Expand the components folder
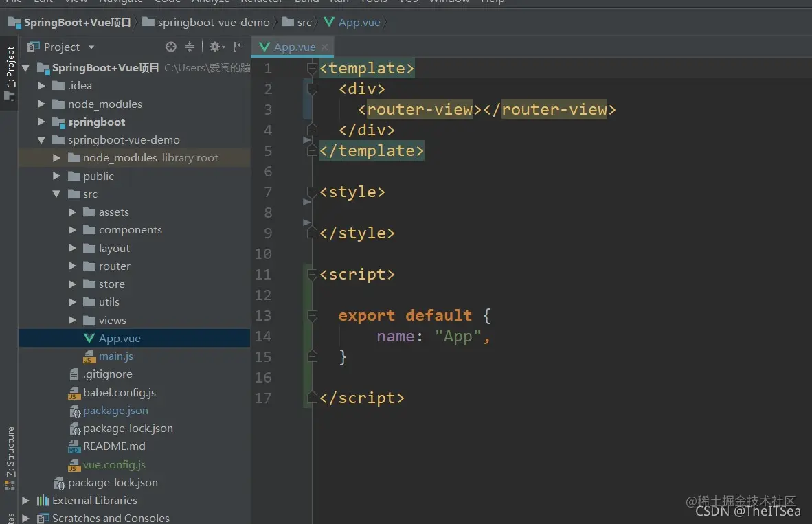812x524 pixels. [73, 230]
